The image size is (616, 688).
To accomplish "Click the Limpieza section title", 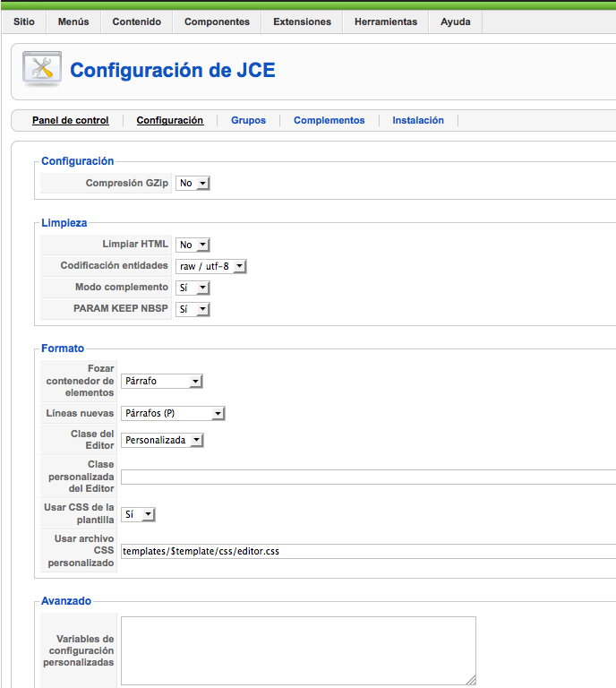I will 64,223.
